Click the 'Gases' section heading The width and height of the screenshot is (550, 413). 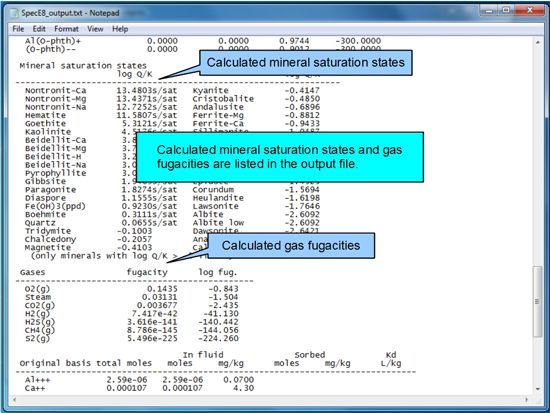click(x=32, y=272)
